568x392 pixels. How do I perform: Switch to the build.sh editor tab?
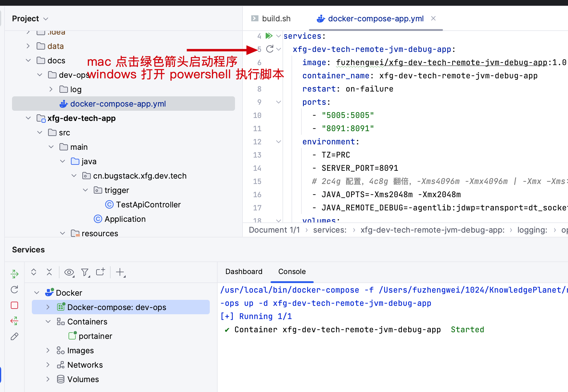click(271, 19)
